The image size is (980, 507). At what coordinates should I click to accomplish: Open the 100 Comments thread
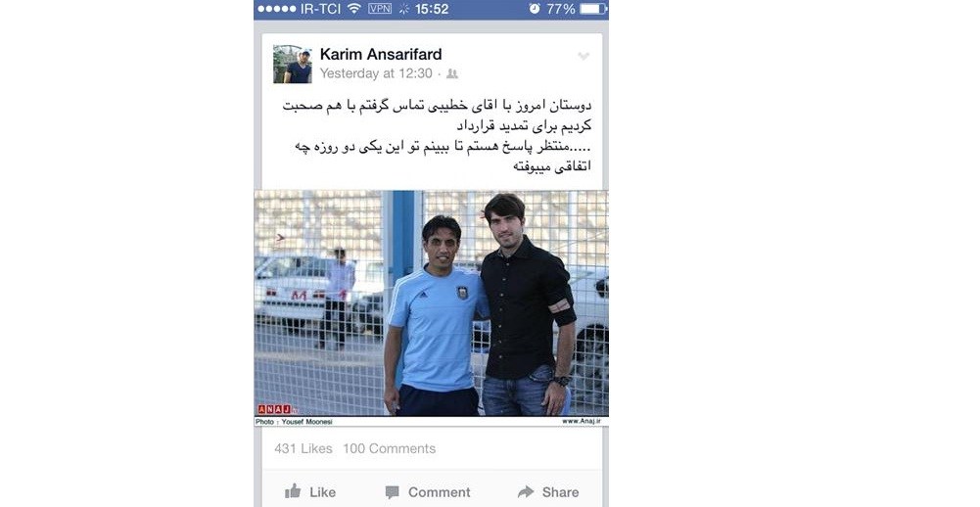point(390,448)
